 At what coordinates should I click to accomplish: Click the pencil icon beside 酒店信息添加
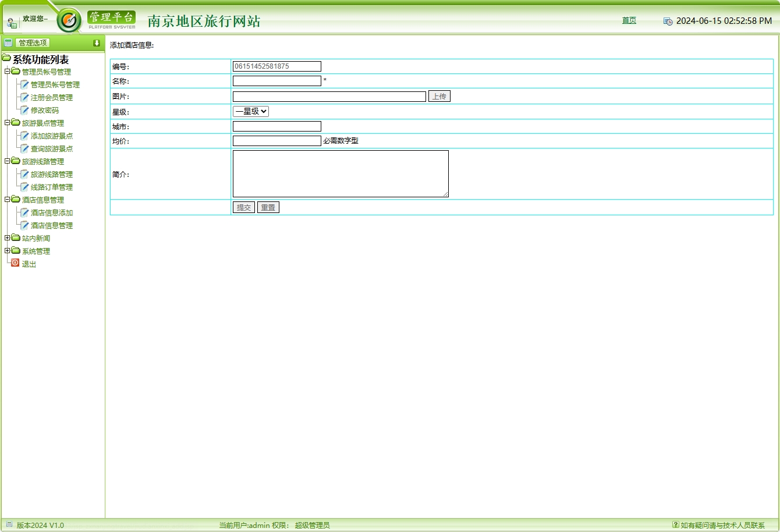[x=24, y=212]
